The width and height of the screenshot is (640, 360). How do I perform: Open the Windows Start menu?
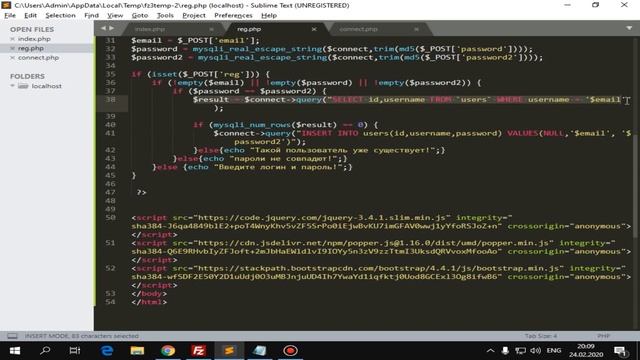click(x=15, y=351)
